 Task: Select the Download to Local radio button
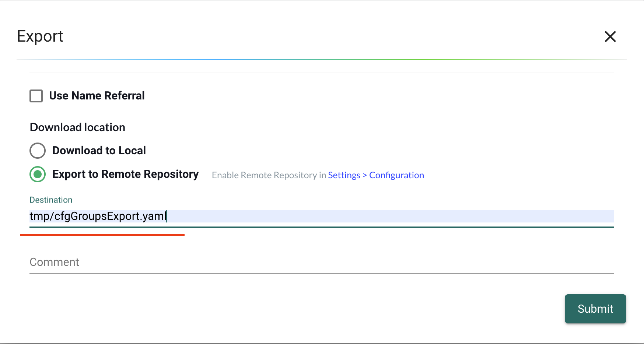(x=37, y=151)
